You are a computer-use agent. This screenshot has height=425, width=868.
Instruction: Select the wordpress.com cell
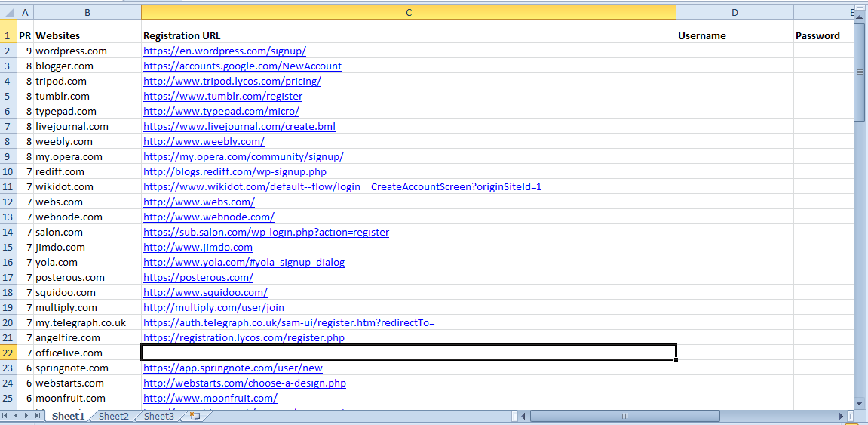(87, 51)
